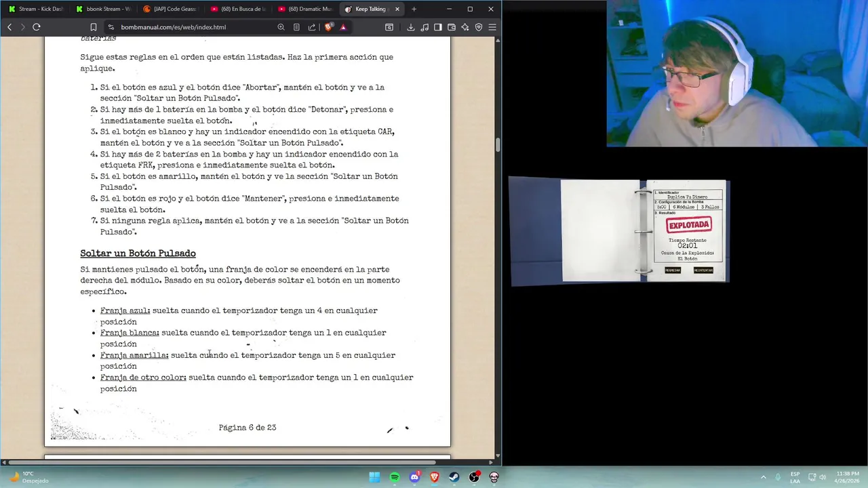
Task: Switch the ESP LAA input language
Action: [x=795, y=477]
